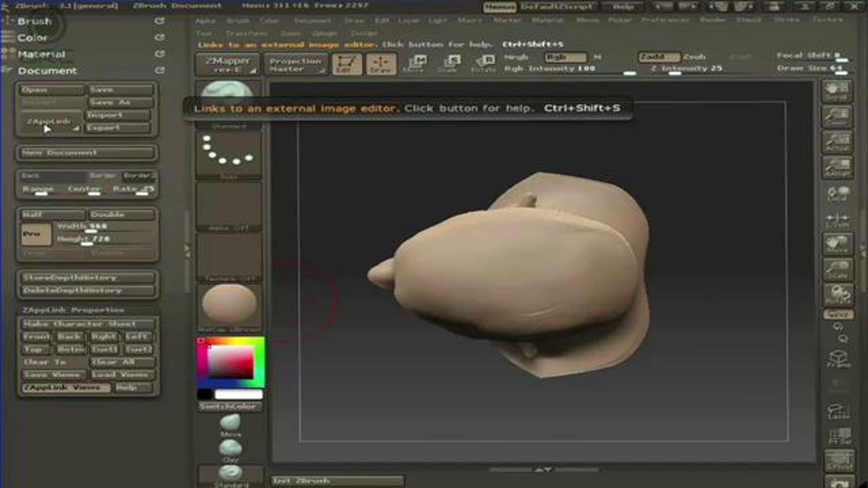Toggle the Rgb mode button
868x488 pixels.
click(565, 57)
